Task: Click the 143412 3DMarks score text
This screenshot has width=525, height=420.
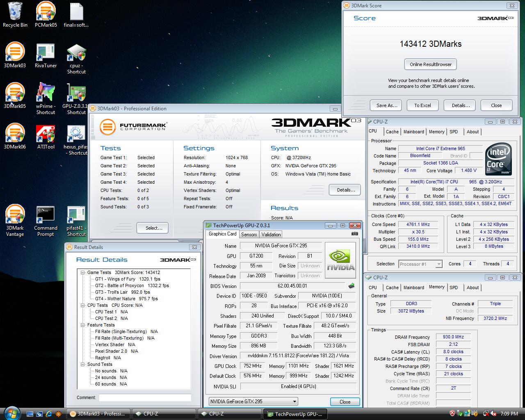Action: 431,44
